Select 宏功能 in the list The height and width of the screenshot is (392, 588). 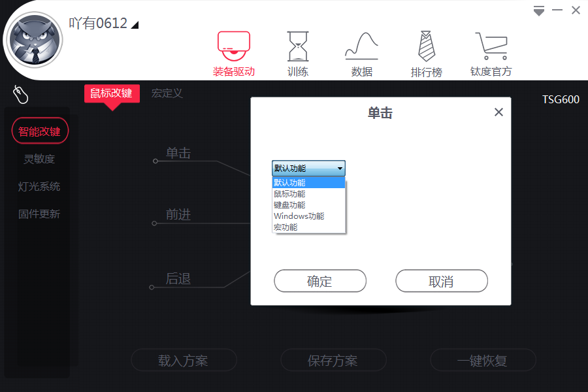point(286,227)
